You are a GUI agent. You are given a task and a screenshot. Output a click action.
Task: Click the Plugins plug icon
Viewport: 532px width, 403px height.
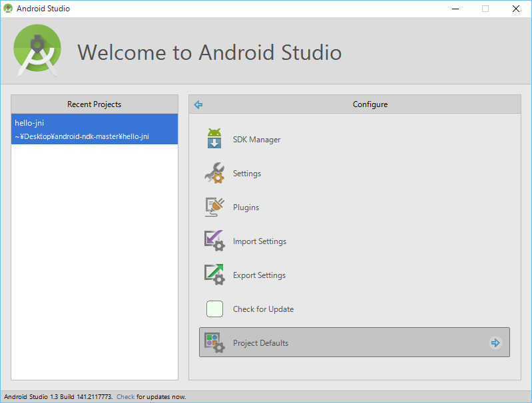[214, 207]
